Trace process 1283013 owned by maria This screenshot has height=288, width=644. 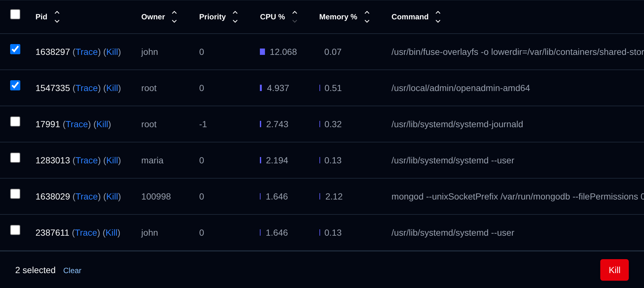(x=87, y=160)
